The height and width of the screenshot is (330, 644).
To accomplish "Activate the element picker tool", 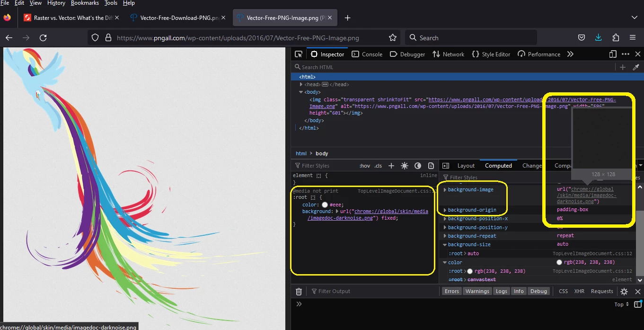I will (x=298, y=54).
